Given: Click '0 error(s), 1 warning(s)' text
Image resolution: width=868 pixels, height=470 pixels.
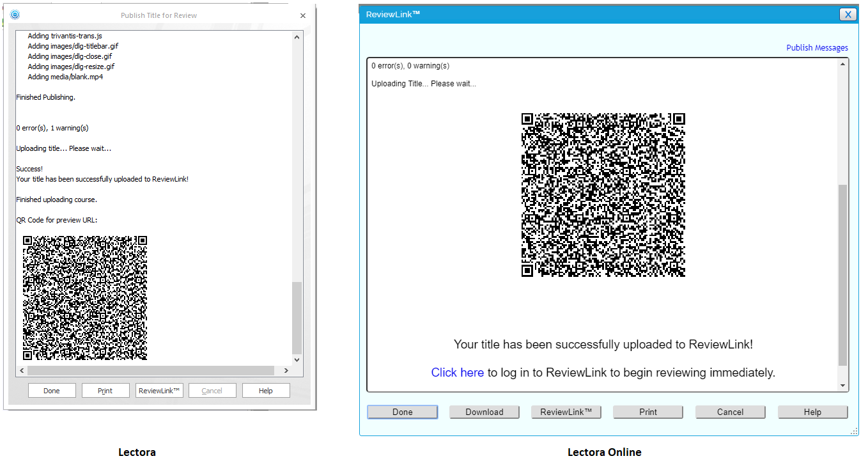Looking at the screenshot, I should (x=52, y=129).
